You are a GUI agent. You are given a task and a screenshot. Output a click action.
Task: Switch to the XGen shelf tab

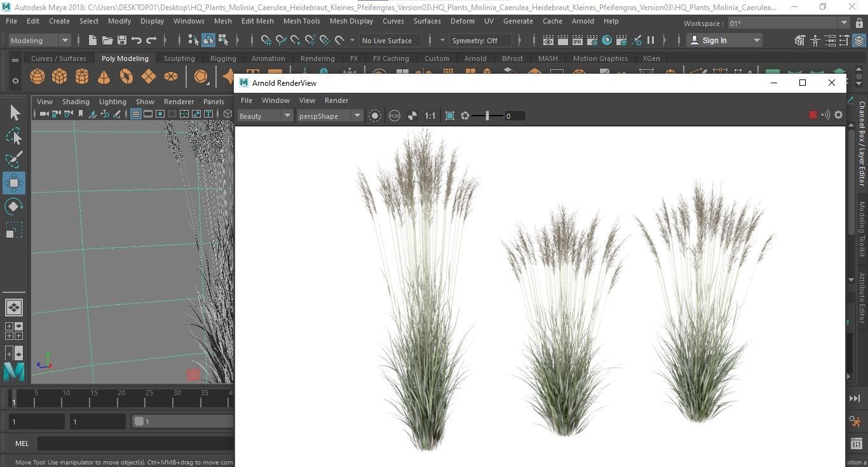pos(651,58)
